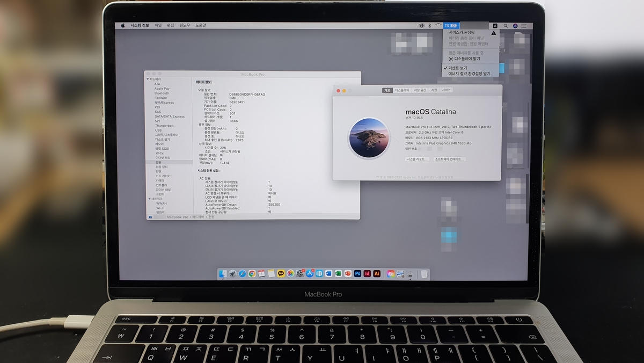This screenshot has width=644, height=363.
Task: Switch to the 서비스 tab
Action: click(446, 90)
